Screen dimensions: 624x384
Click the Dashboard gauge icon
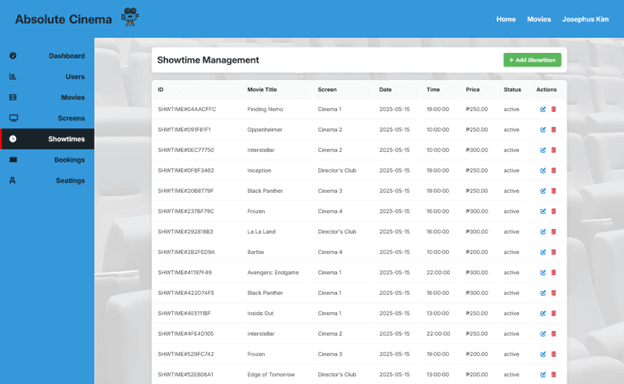(13, 56)
